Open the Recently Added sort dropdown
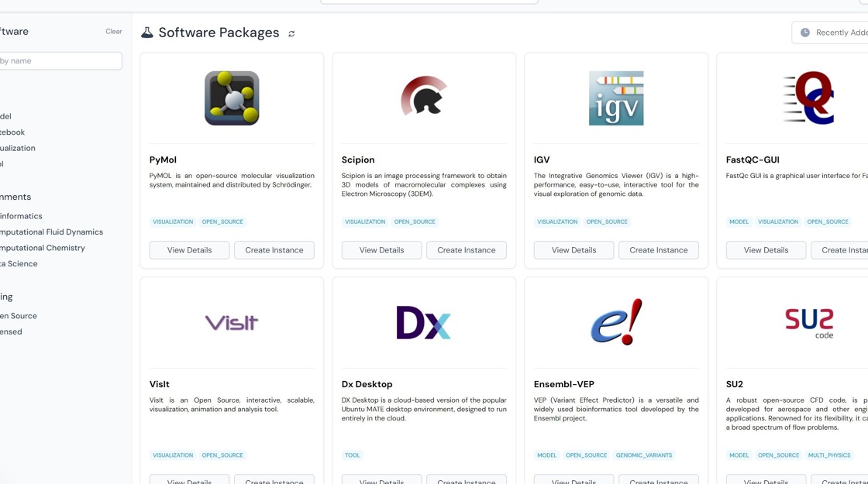This screenshot has height=484, width=868. (x=830, y=33)
